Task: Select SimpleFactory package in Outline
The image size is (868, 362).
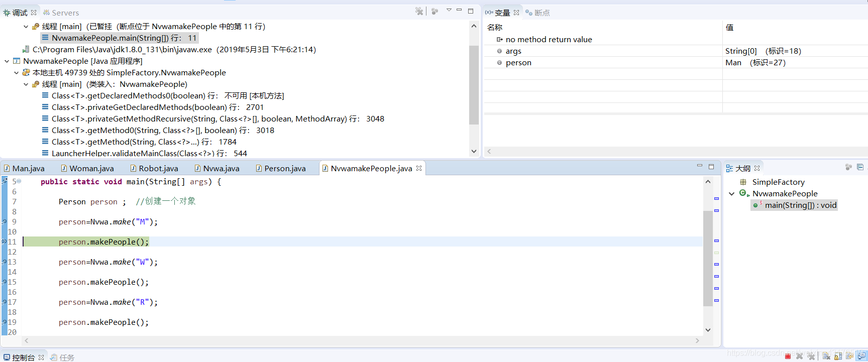Action: 772,182
